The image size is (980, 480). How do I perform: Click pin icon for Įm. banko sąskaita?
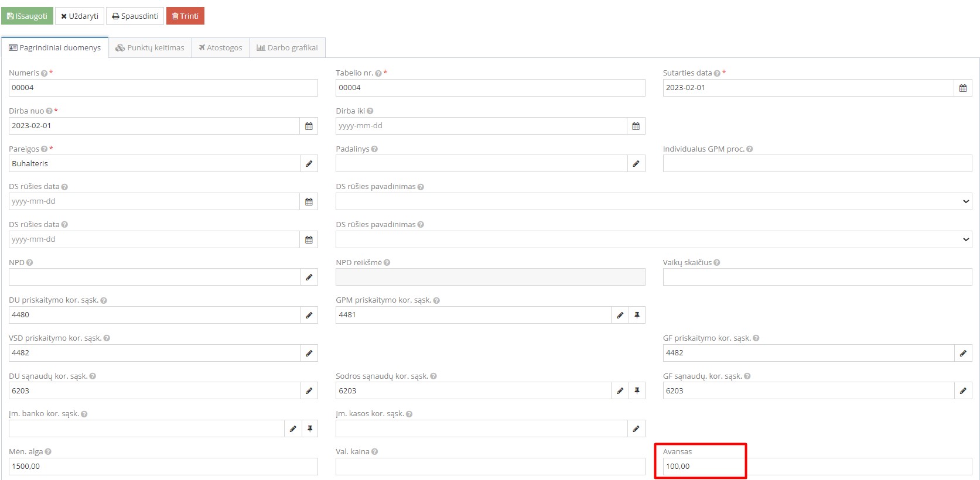(310, 428)
